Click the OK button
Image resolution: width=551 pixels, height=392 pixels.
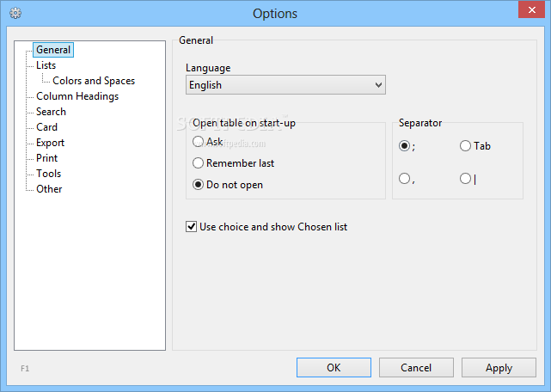[x=334, y=367]
